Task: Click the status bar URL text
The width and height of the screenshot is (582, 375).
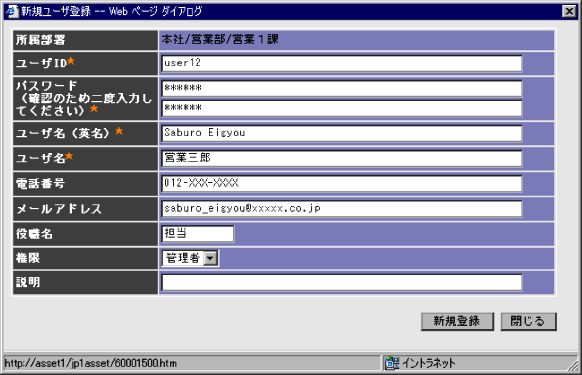Action: 91,363
